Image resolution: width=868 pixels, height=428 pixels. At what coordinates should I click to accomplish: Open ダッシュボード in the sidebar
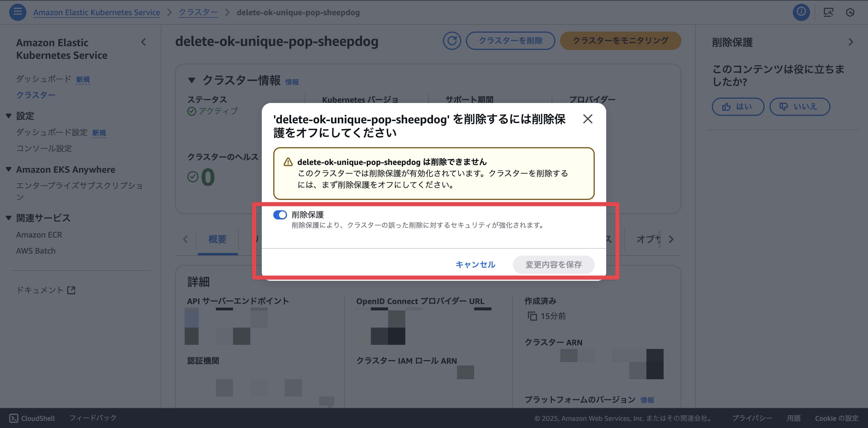[43, 79]
